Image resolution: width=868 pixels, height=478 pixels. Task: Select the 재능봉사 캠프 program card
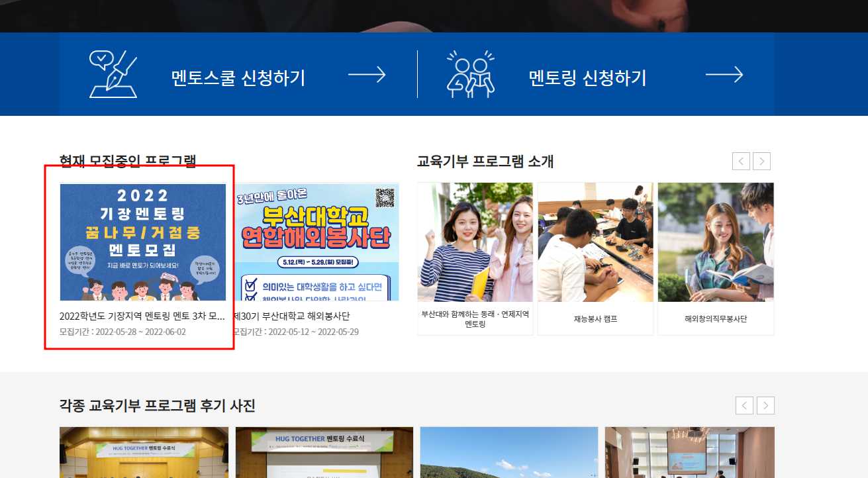pos(595,259)
